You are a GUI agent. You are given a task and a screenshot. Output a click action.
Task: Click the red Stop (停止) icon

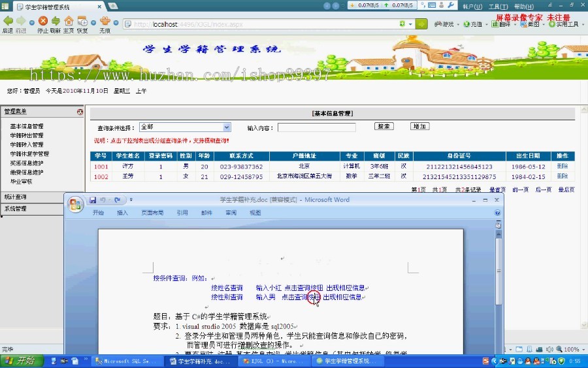[43, 21]
